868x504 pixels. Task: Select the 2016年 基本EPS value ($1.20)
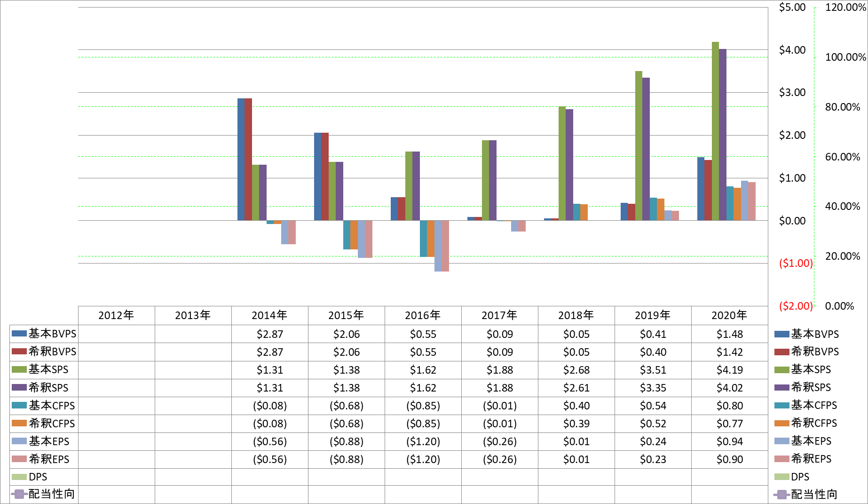(423, 441)
